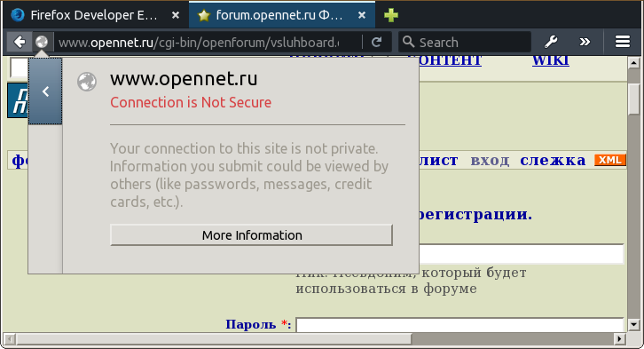Click the Firefox Developer Edition favicon
Image resolution: width=644 pixels, height=349 pixels.
coord(18,15)
